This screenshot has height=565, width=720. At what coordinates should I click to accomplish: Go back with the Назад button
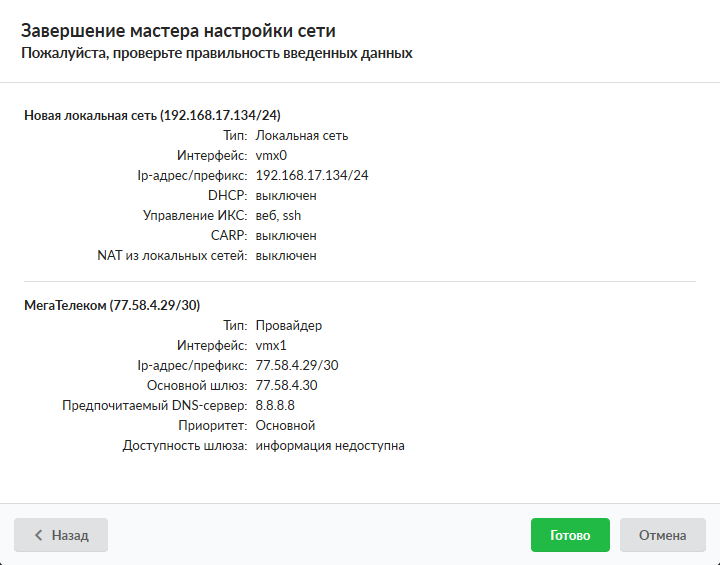point(61,535)
